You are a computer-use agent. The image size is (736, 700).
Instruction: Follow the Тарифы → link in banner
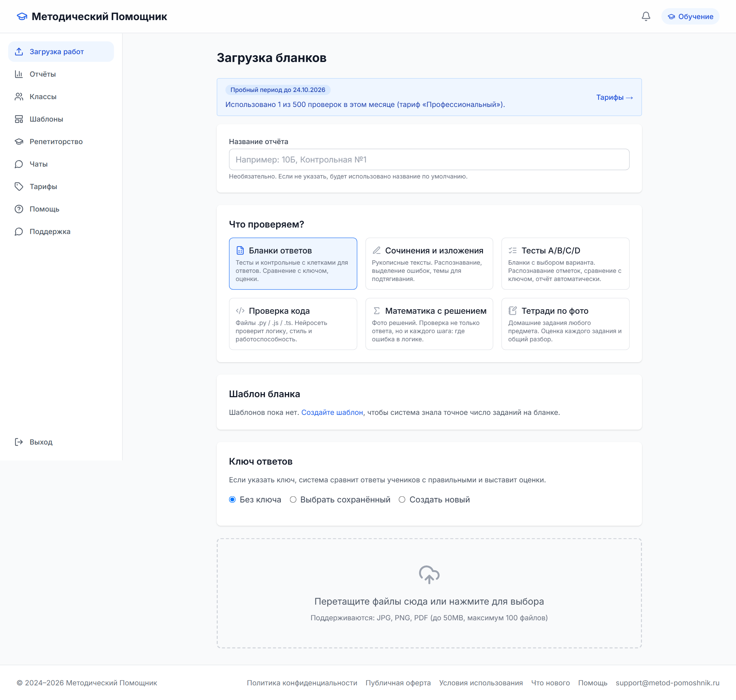pyautogui.click(x=614, y=97)
